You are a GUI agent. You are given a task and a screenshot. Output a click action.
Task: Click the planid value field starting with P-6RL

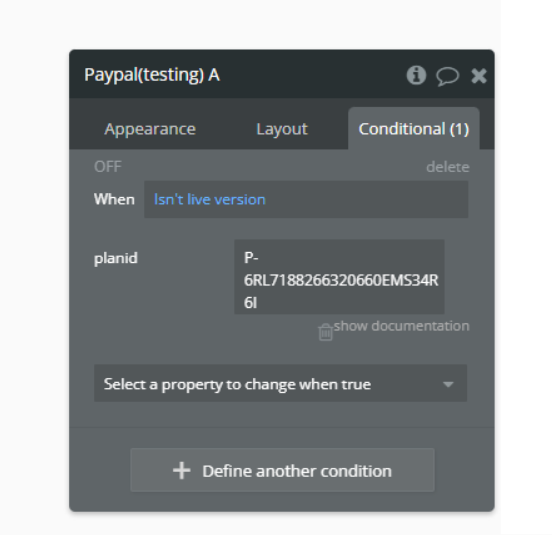(339, 277)
